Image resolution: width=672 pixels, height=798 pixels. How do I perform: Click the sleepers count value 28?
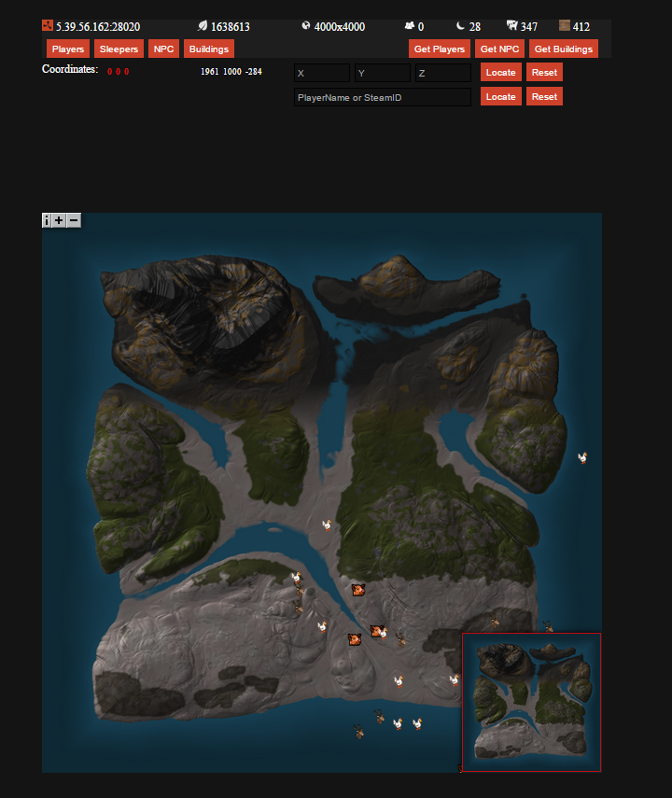coord(475,26)
